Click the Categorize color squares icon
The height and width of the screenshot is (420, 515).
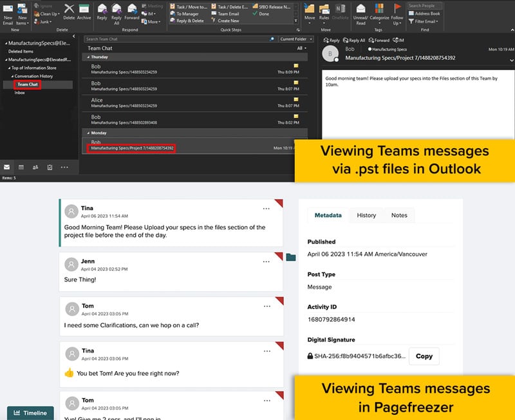tap(379, 10)
